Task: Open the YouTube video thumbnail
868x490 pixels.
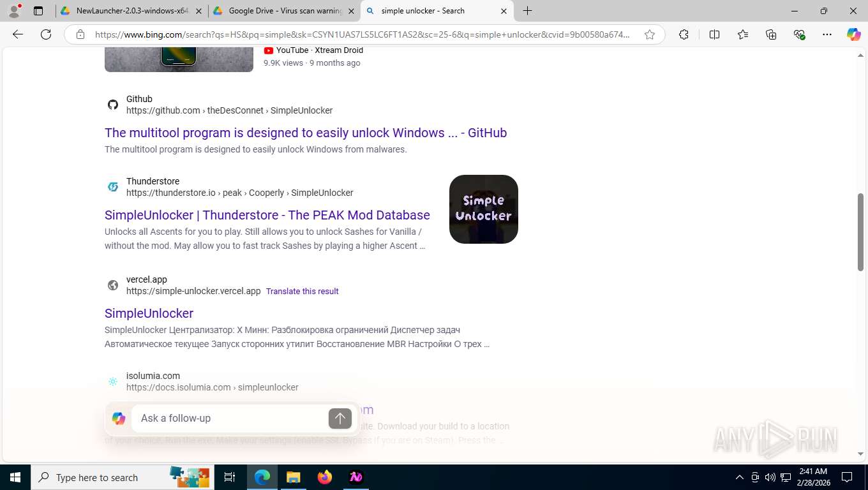Action: tap(179, 59)
